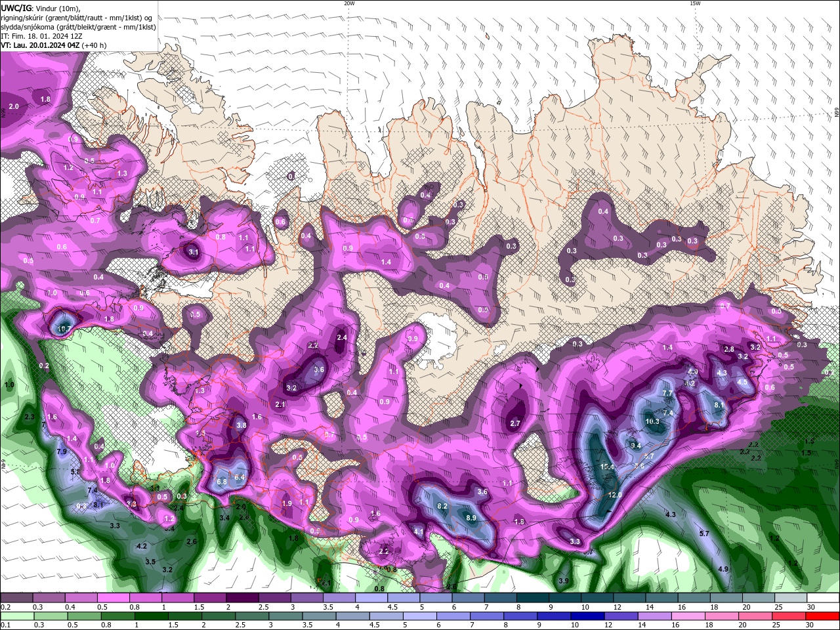This screenshot has height=630, width=840.
Task: Click the 10.7 value near the west coast
Action: click(64, 329)
